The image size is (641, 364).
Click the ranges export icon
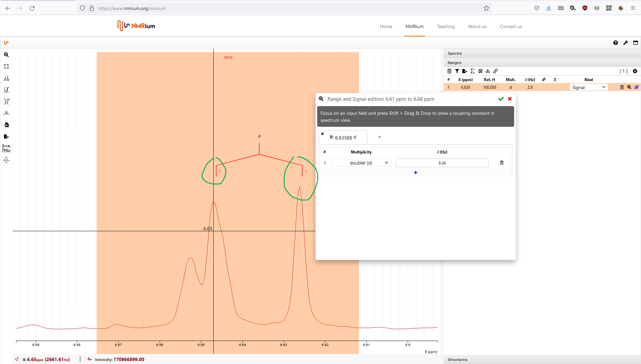click(465, 71)
